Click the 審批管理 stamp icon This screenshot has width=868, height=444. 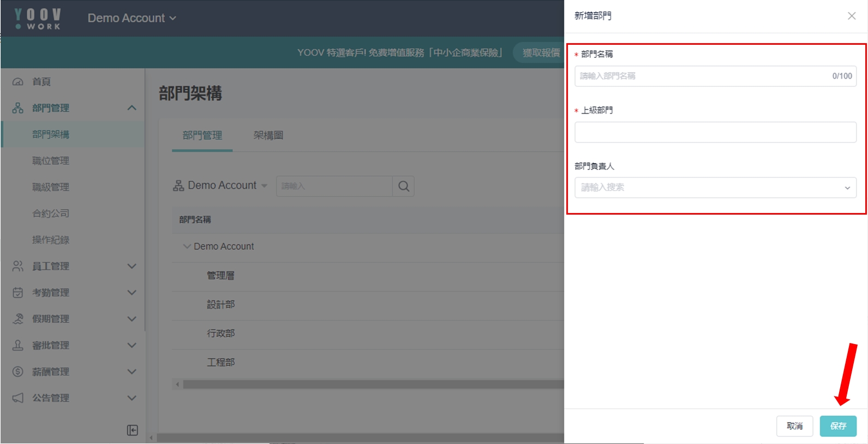coord(18,345)
